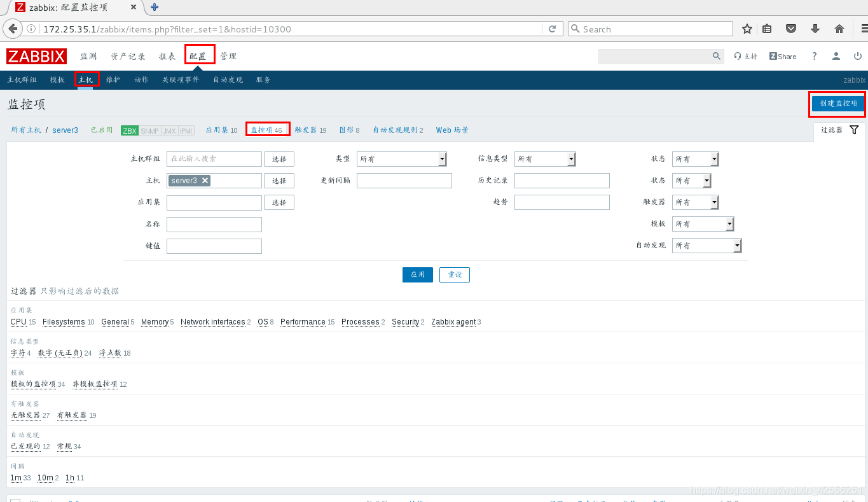Open the bookmarks library icon
The height and width of the screenshot is (502, 868).
(767, 29)
